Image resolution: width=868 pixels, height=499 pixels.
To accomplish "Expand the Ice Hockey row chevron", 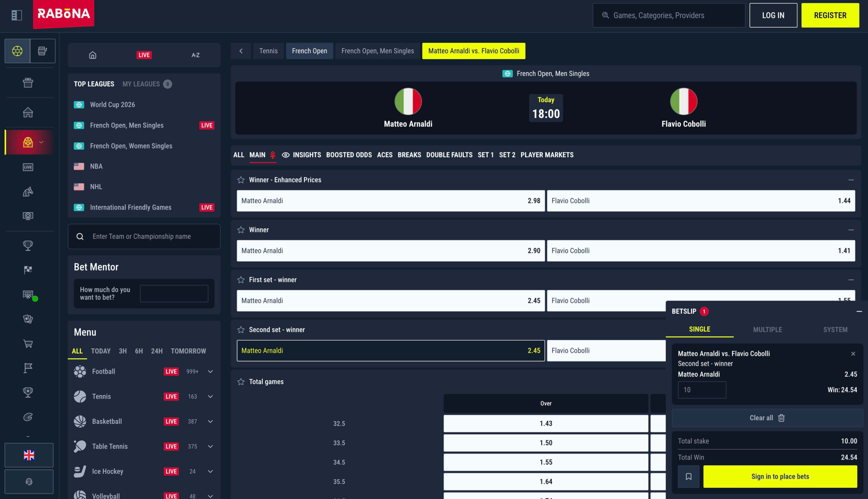I will tap(210, 472).
